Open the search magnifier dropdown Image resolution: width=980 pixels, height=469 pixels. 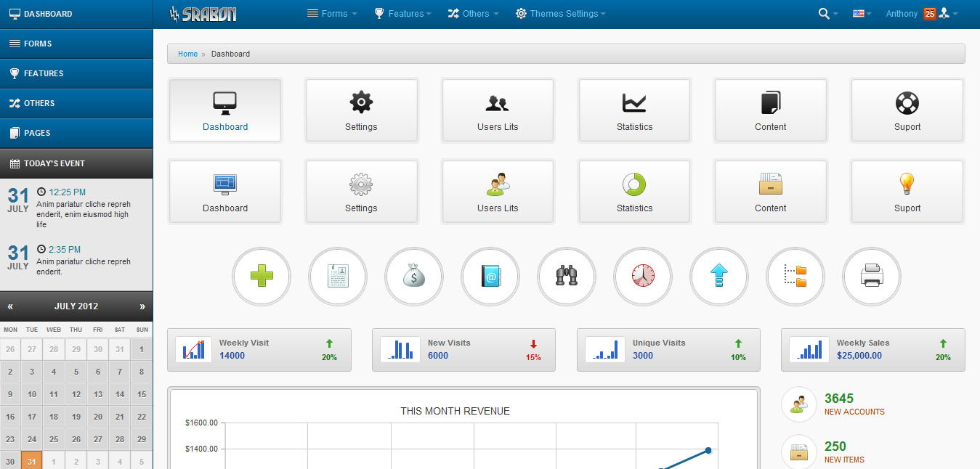pos(827,14)
